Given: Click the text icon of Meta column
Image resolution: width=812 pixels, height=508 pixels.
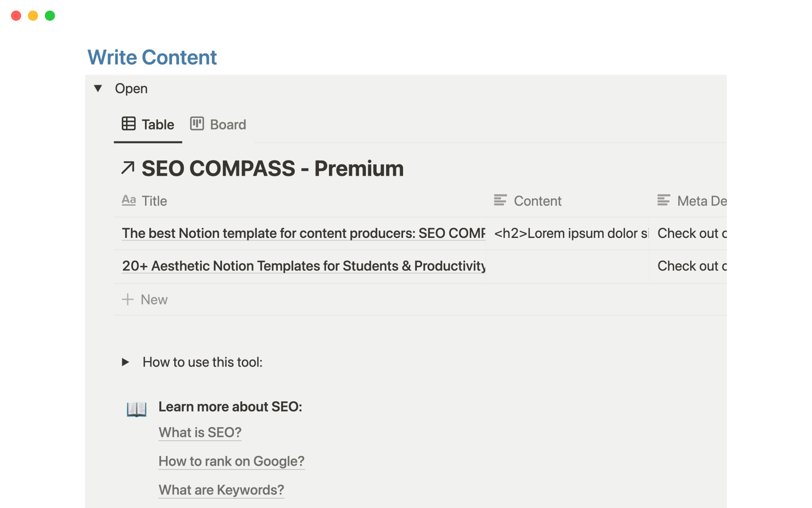Looking at the screenshot, I should [x=663, y=200].
